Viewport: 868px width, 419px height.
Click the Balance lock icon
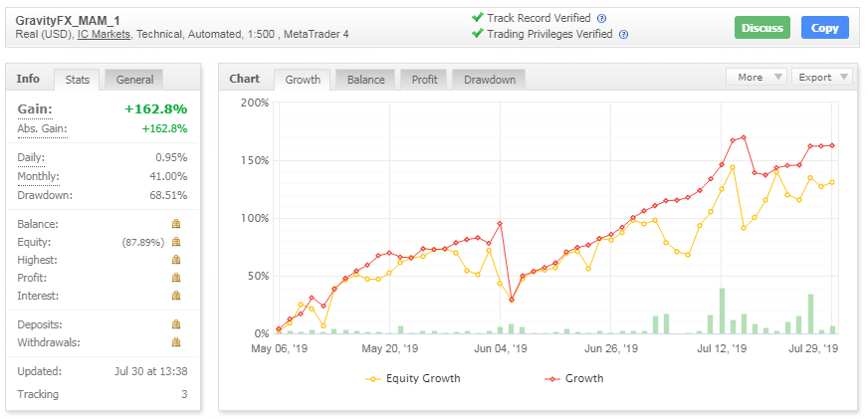[x=175, y=224]
